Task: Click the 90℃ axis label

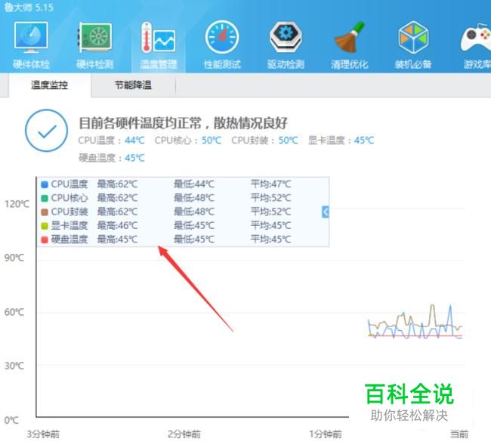Action: tap(14, 258)
